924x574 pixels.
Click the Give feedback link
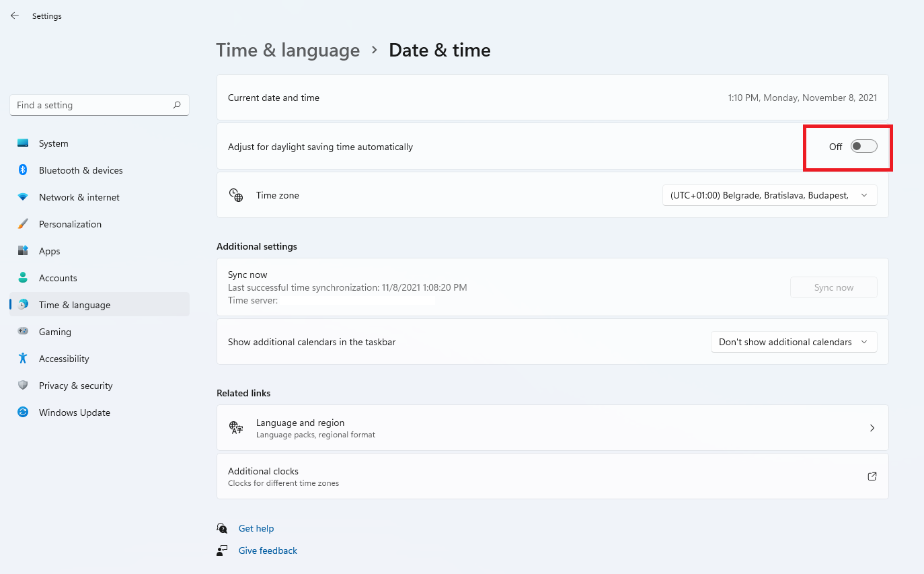[x=268, y=551]
